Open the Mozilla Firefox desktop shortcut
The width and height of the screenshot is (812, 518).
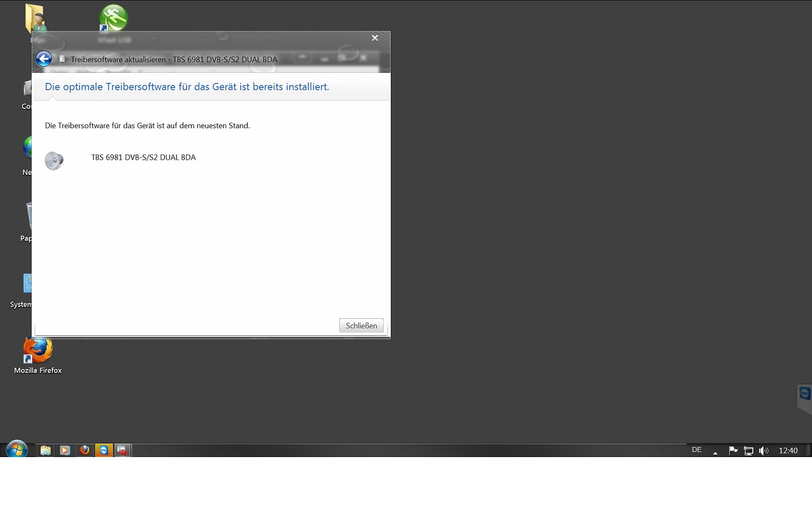tap(38, 356)
